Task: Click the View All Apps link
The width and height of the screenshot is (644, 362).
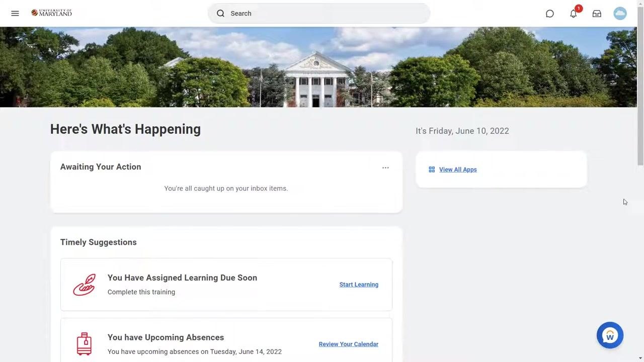Action: point(458,169)
